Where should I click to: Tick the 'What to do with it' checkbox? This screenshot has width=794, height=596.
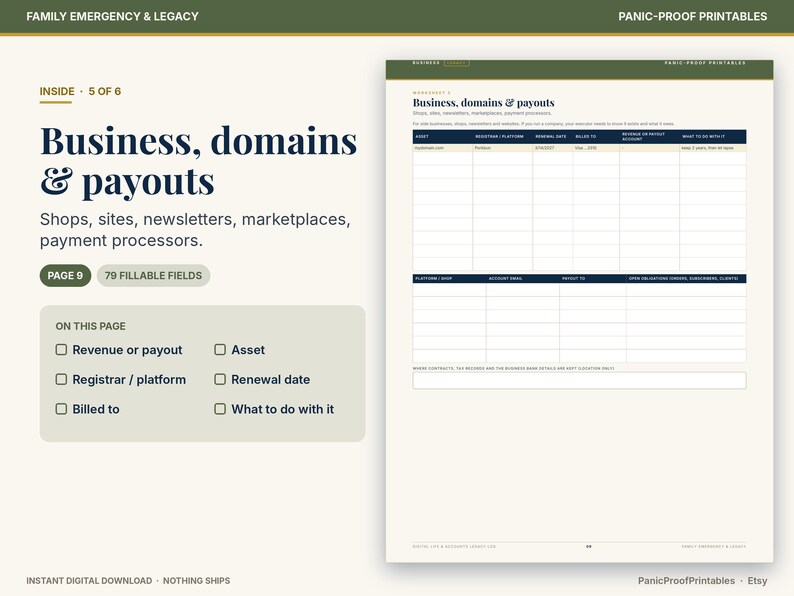point(220,409)
